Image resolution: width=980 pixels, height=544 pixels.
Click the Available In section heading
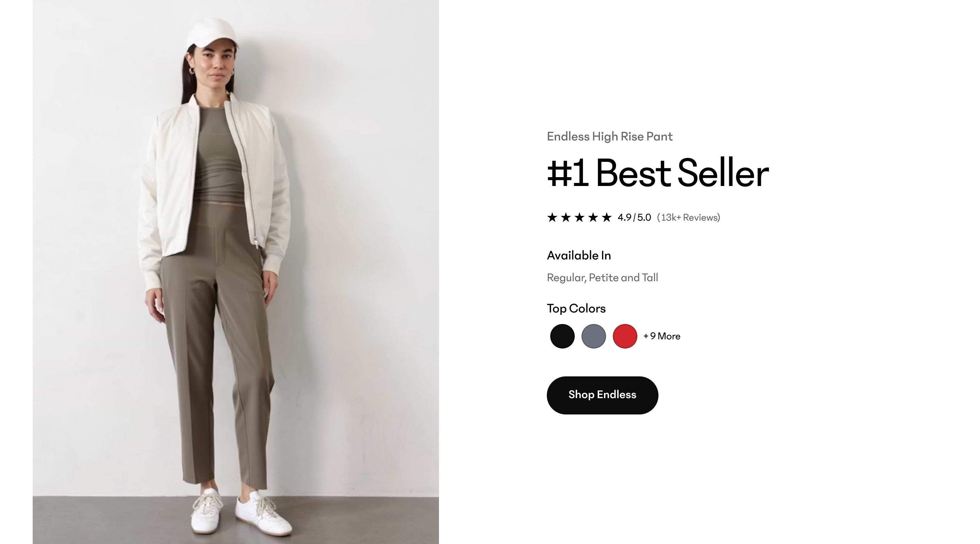coord(578,255)
